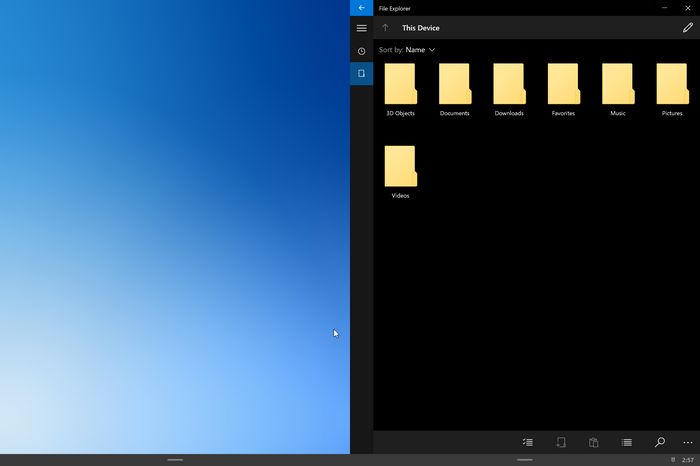Click the up-arrow parent folder button
This screenshot has height=466, width=700.
385,28
